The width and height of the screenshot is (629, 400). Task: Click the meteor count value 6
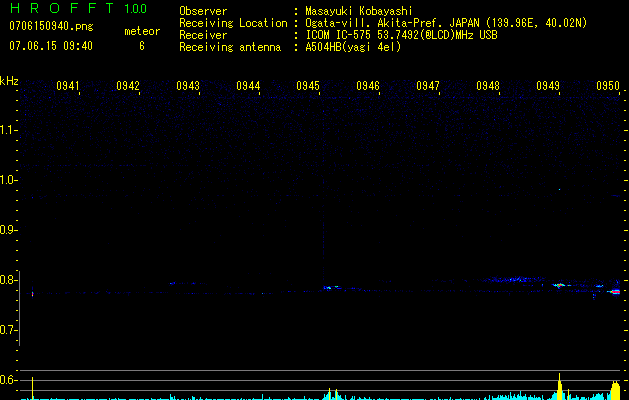point(142,46)
